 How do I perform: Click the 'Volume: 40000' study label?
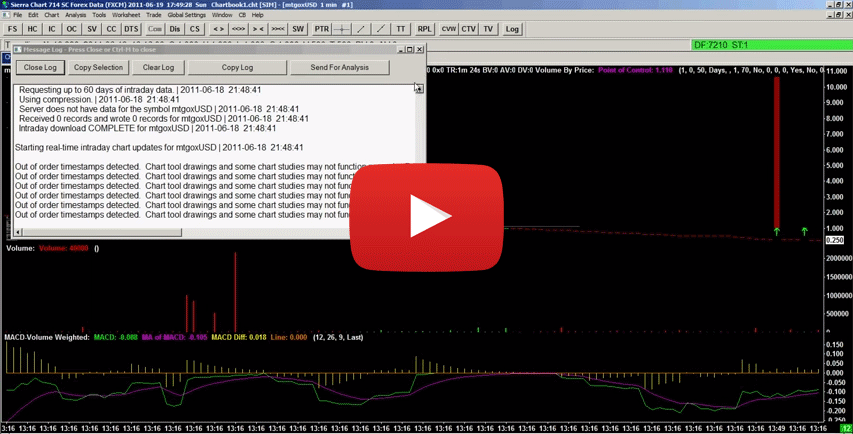[x=63, y=248]
